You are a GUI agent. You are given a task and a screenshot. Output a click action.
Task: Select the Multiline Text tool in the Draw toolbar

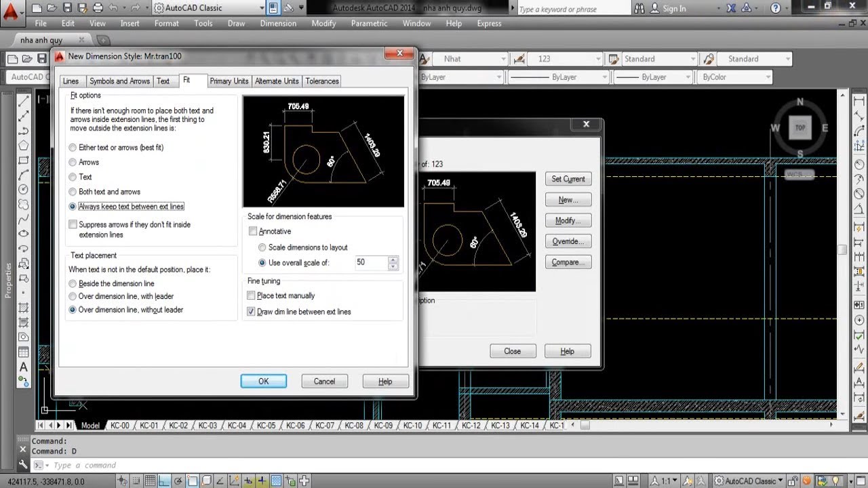click(x=23, y=367)
